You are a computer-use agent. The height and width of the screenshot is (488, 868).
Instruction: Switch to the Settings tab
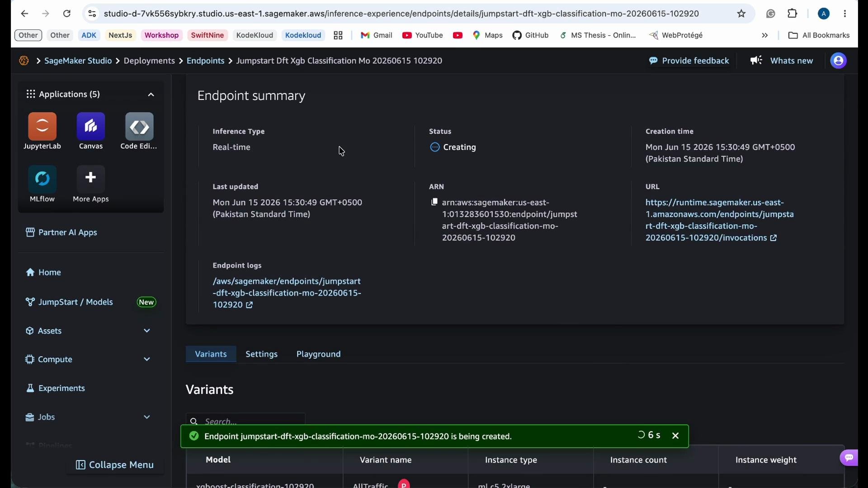tap(261, 354)
